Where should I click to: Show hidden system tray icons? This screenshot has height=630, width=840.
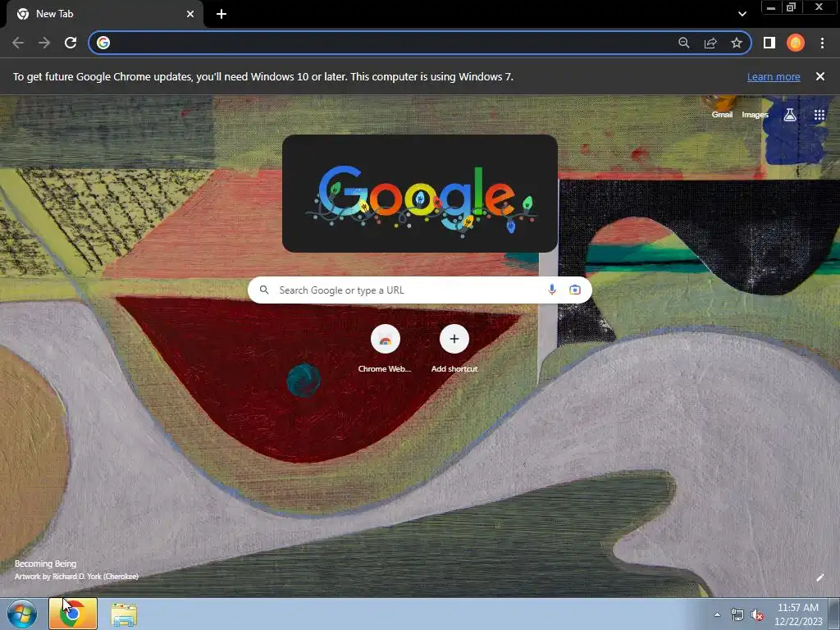click(717, 614)
